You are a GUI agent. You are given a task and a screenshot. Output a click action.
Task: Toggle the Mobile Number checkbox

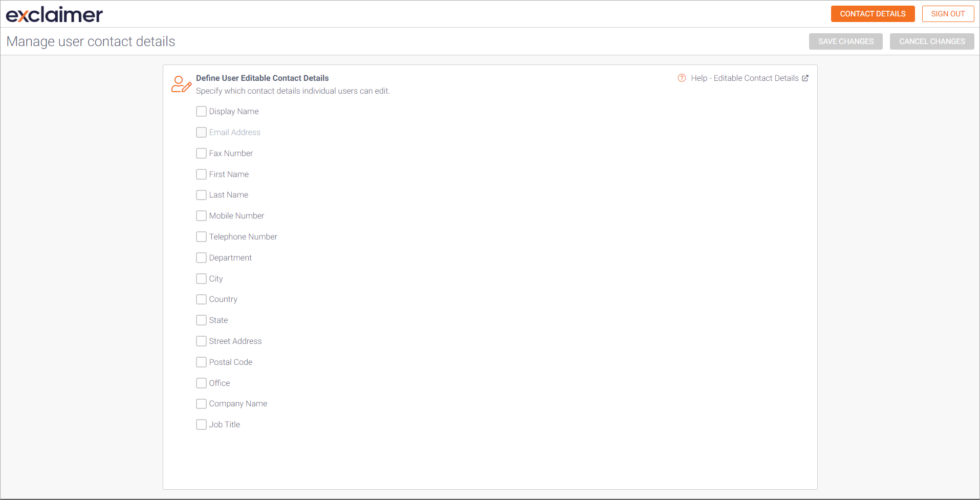(x=202, y=216)
